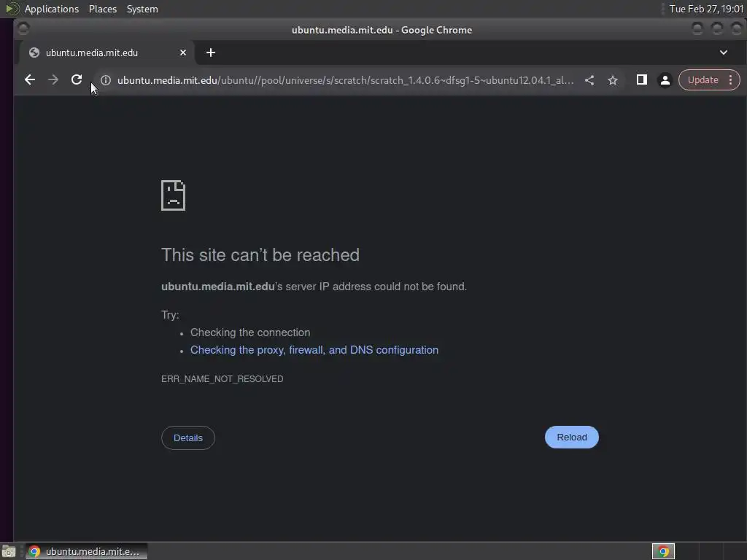
Task: Click the 'This site can't be reached' heading
Action: point(260,255)
